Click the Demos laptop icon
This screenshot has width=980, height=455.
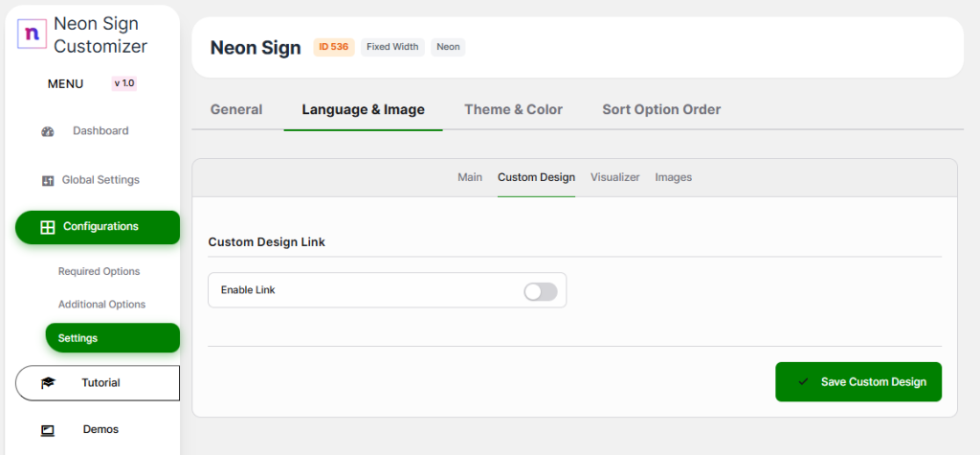coord(48,430)
